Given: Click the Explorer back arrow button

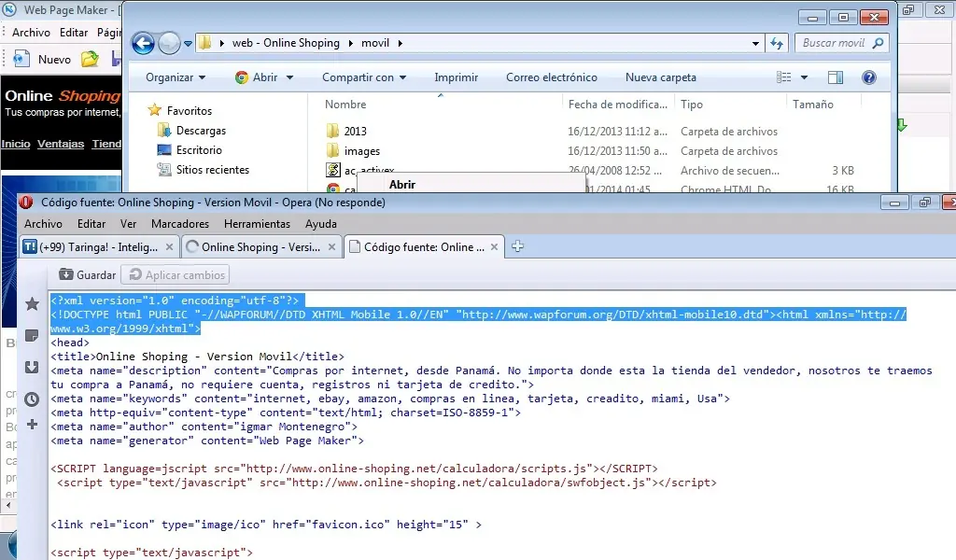Looking at the screenshot, I should tap(143, 43).
